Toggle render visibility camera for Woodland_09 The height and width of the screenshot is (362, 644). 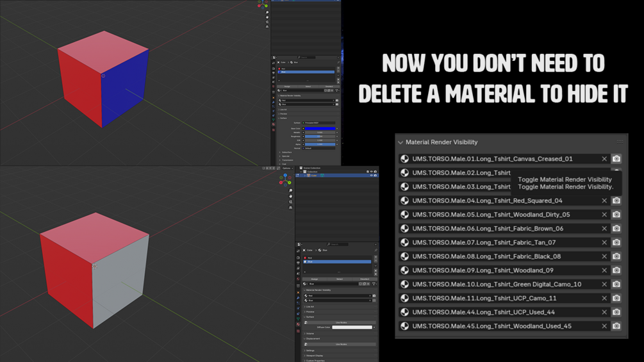616,270
